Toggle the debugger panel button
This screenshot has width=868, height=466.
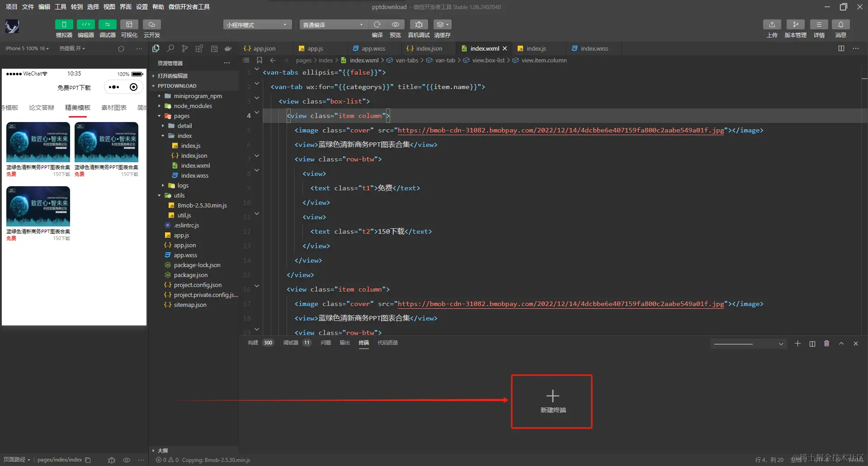tap(107, 24)
